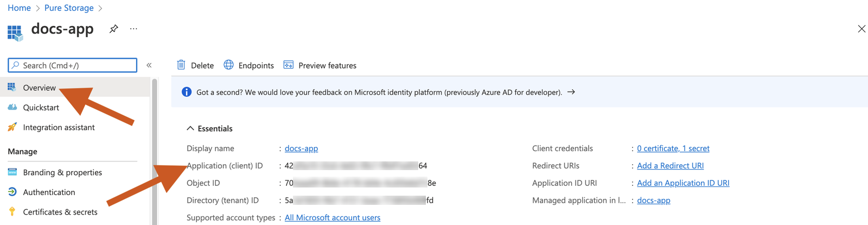Close the docs-app pane
Image resolution: width=868 pixels, height=225 pixels.
(861, 29)
